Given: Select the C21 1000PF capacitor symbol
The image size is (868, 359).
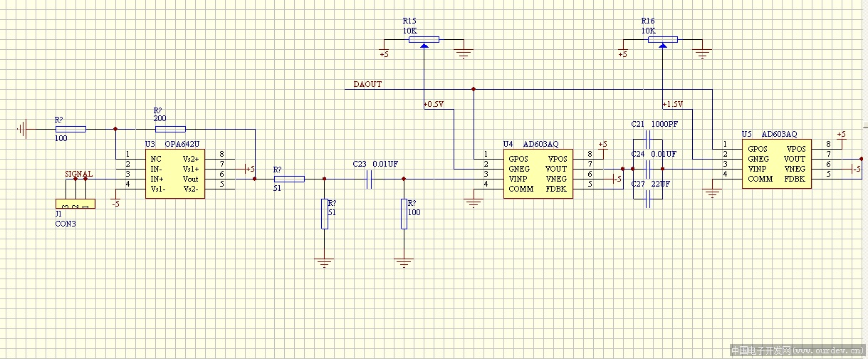Looking at the screenshot, I should (648, 138).
